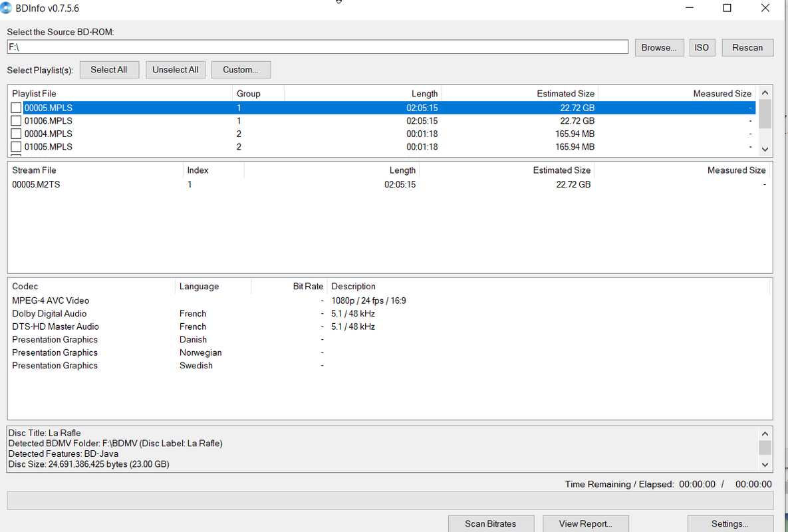This screenshot has width=788, height=532.
Task: Sort playlist table by Measured Size header
Action: (x=677, y=94)
